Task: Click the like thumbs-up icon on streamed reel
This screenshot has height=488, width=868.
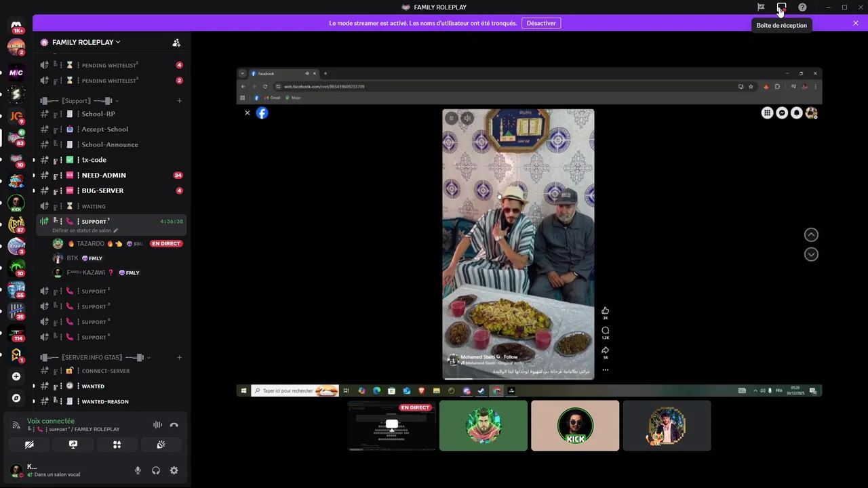Action: click(605, 310)
